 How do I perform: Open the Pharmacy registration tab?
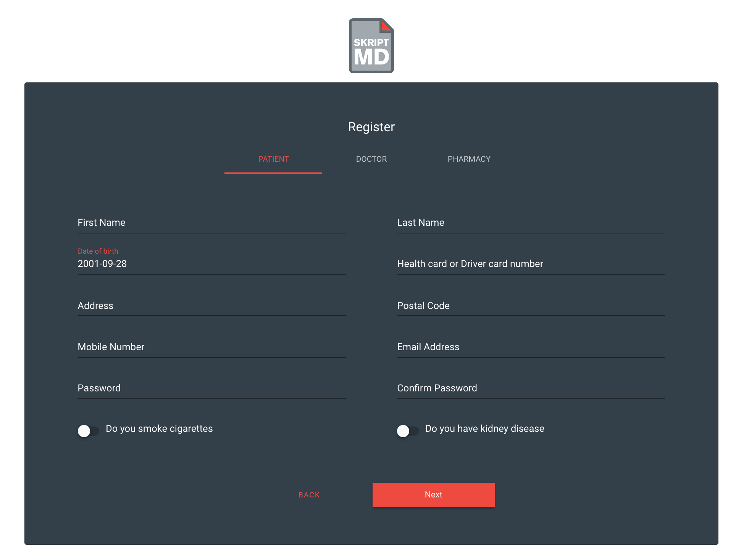[x=469, y=159]
